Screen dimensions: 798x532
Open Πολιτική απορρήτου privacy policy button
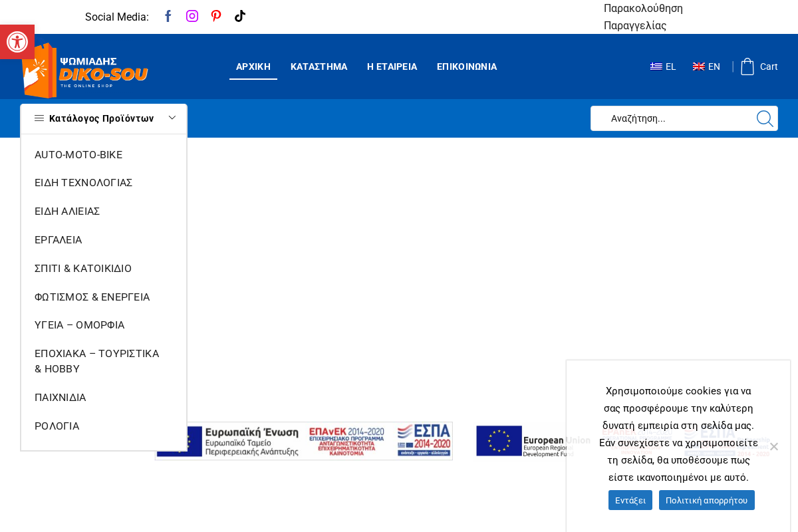tap(707, 500)
